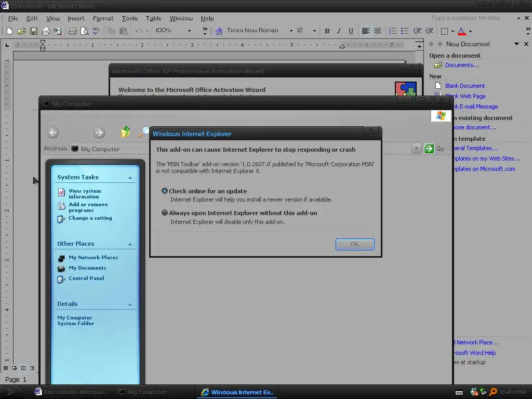Center text using Word toolbar icon
Screen dimensions: 532x399
click(x=377, y=31)
